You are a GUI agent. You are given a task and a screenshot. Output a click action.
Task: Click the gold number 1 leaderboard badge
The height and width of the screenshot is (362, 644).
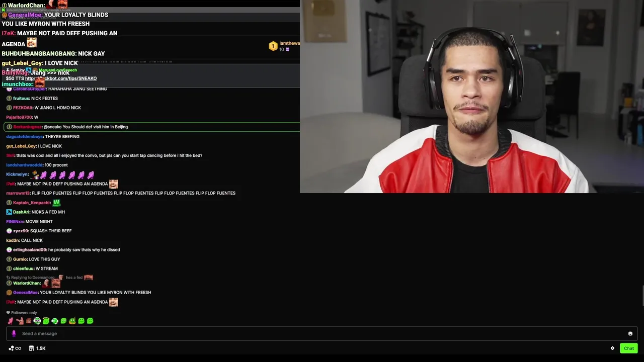coord(273,46)
